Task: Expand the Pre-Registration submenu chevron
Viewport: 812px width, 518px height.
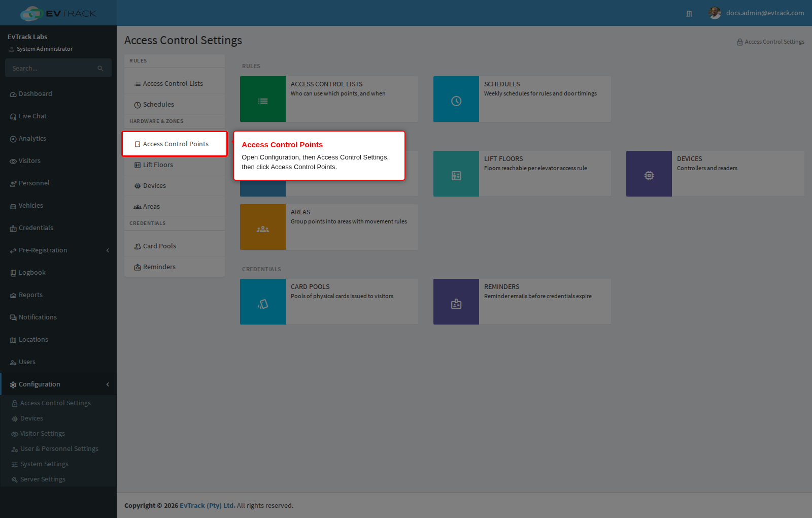Action: tap(108, 250)
